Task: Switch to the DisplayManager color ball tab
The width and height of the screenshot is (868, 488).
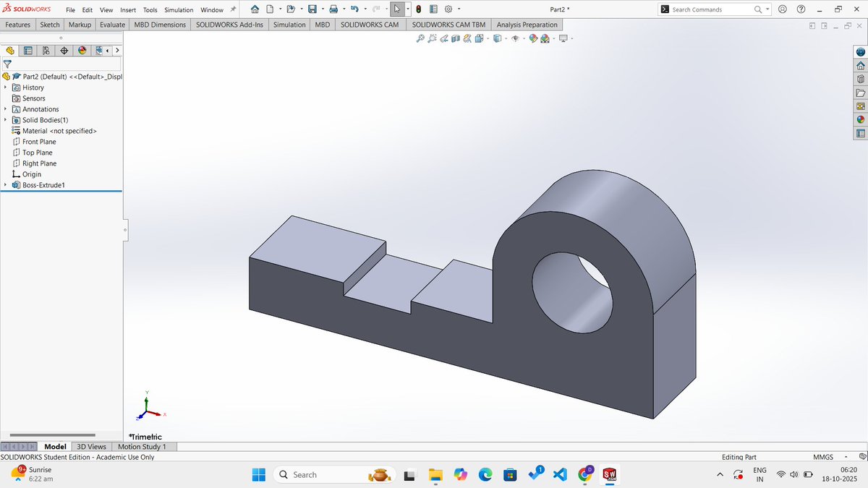Action: tap(82, 51)
